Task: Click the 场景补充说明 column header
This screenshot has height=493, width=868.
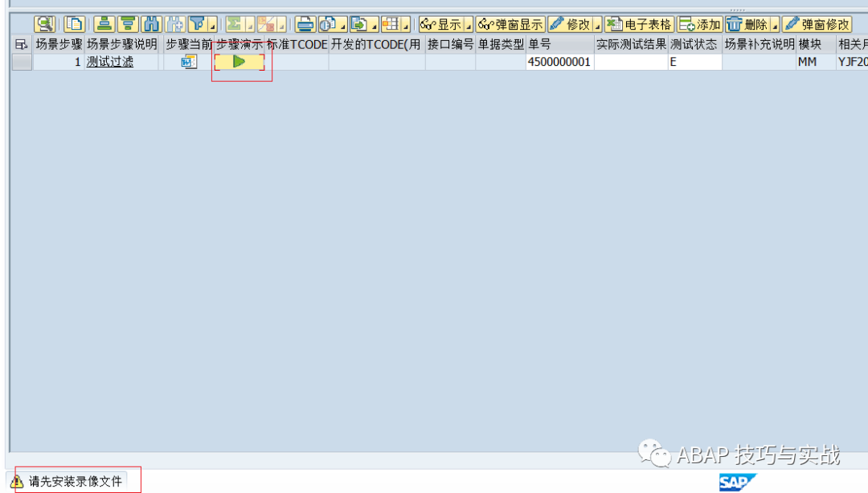Action: pos(759,44)
